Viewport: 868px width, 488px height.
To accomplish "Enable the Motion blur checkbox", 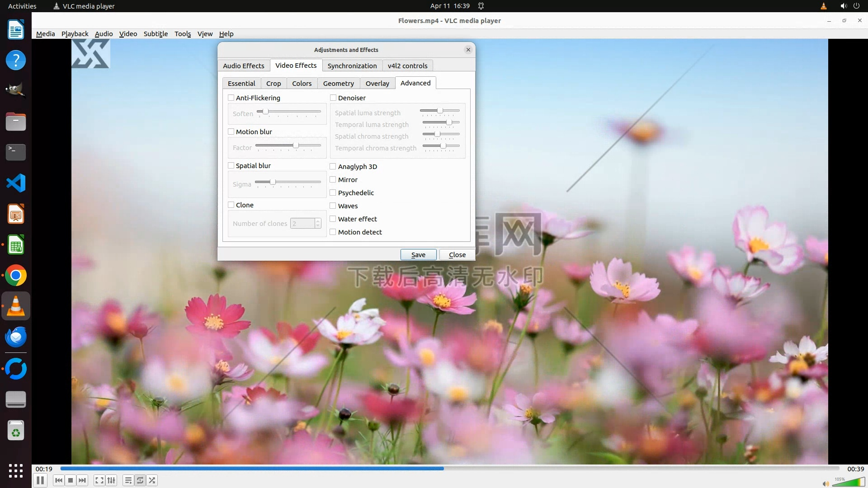I will [231, 132].
